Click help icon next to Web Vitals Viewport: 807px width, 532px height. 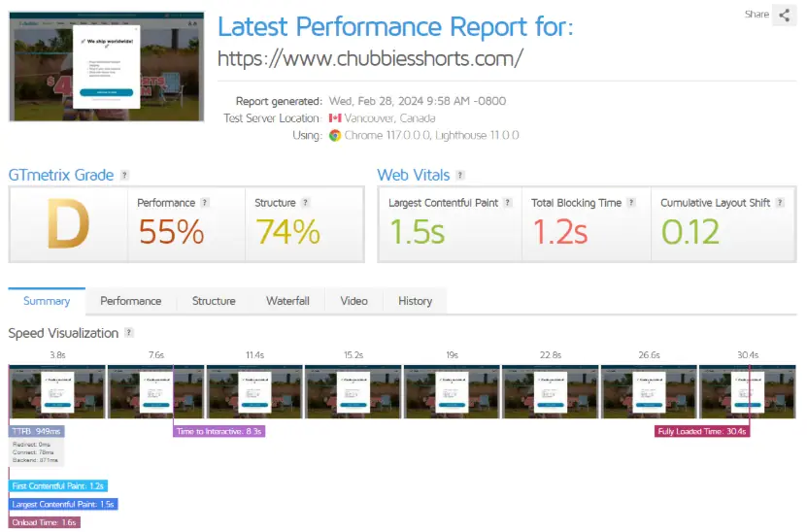tap(460, 176)
